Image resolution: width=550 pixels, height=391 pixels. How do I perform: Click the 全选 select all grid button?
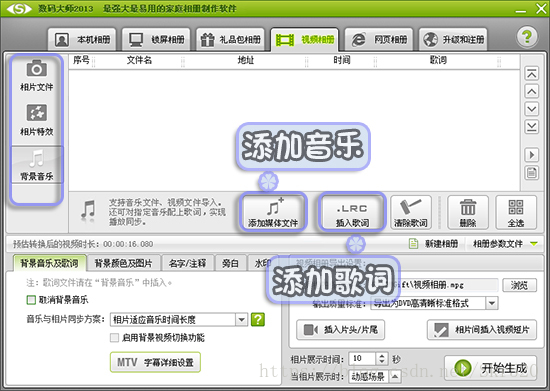516,212
